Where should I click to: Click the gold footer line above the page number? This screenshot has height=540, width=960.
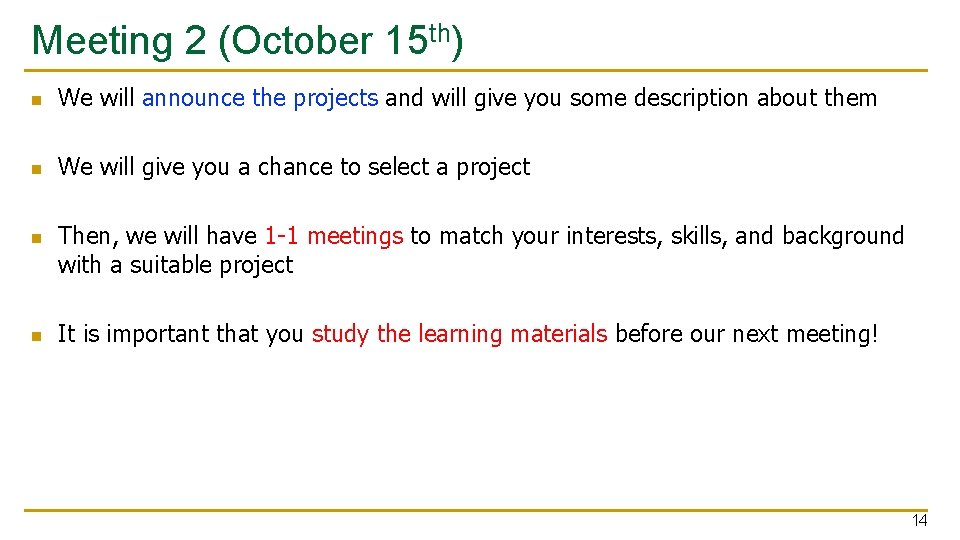click(478, 510)
